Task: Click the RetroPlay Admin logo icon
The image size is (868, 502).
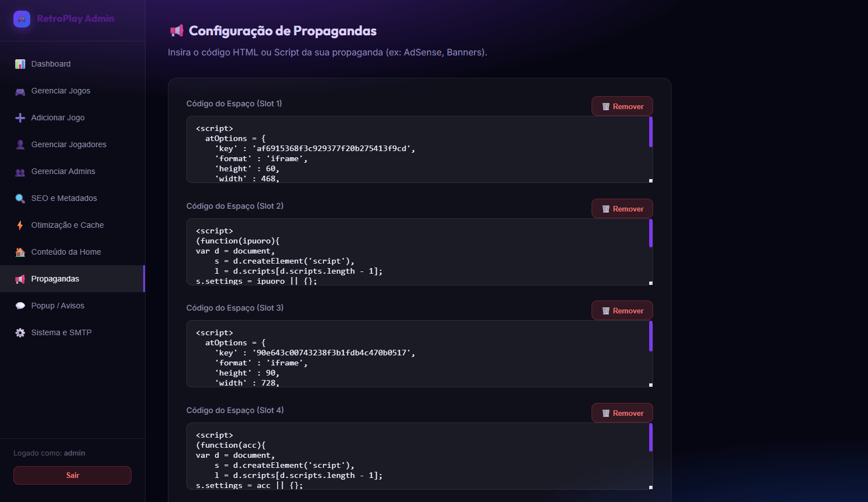Action: coord(22,19)
